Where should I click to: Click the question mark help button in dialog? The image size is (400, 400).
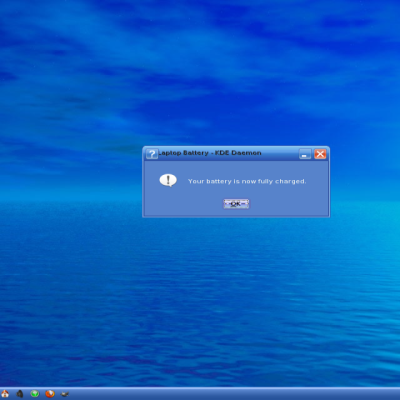(152, 154)
